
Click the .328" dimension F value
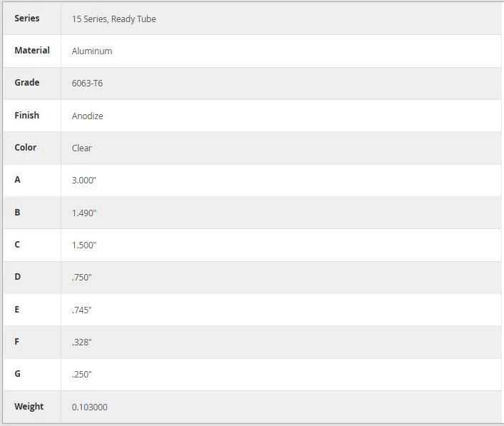(82, 343)
